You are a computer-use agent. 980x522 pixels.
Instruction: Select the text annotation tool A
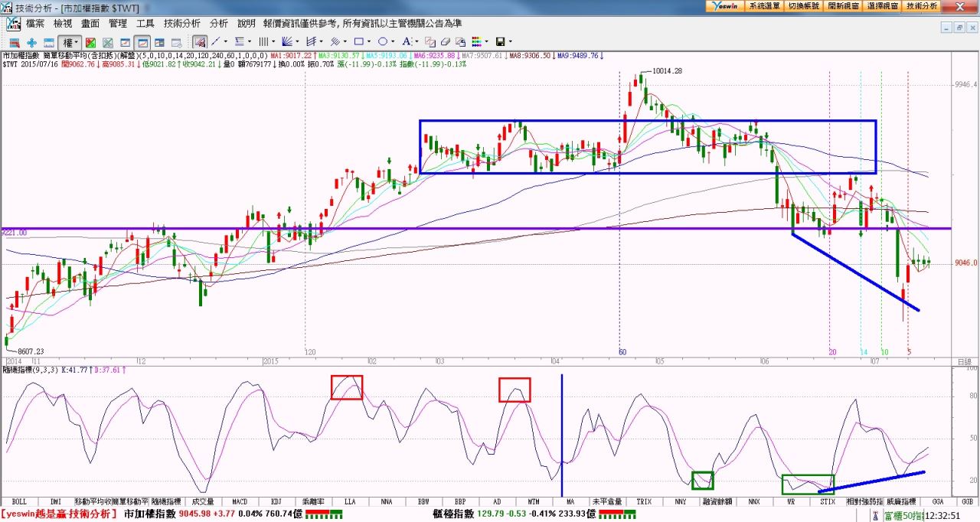tap(406, 41)
